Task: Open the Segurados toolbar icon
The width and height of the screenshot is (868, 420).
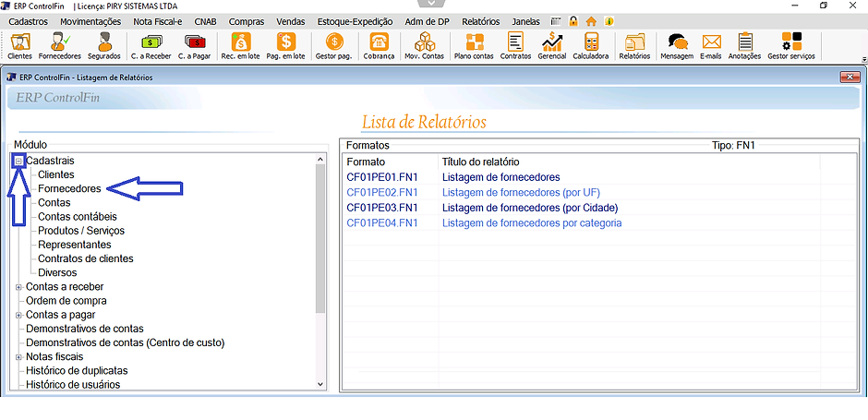Action: pyautogui.click(x=104, y=46)
